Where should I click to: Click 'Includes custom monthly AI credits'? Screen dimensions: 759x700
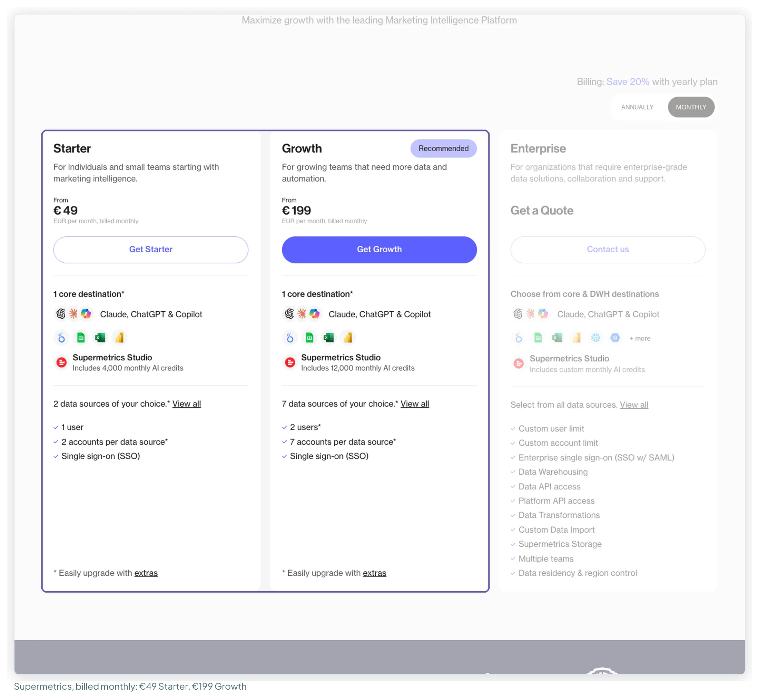pyautogui.click(x=587, y=370)
